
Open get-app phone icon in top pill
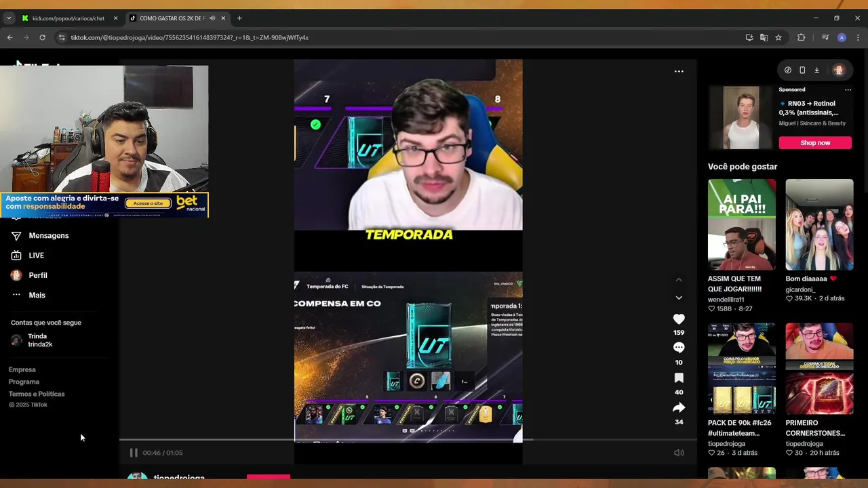802,70
